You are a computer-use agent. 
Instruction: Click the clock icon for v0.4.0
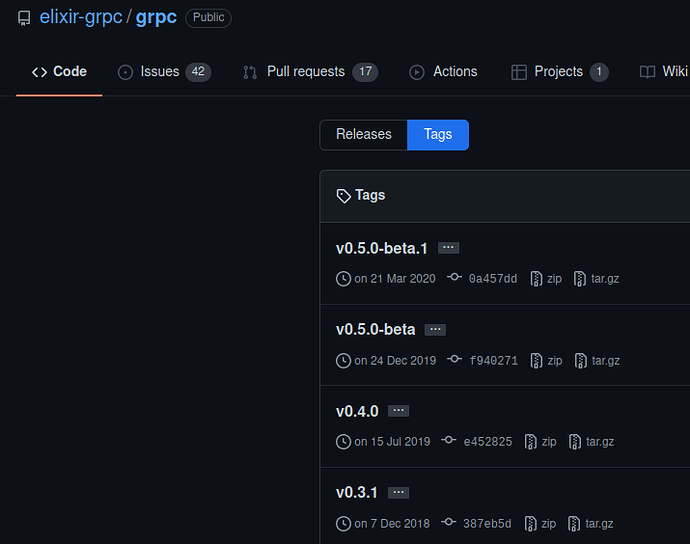(x=343, y=441)
